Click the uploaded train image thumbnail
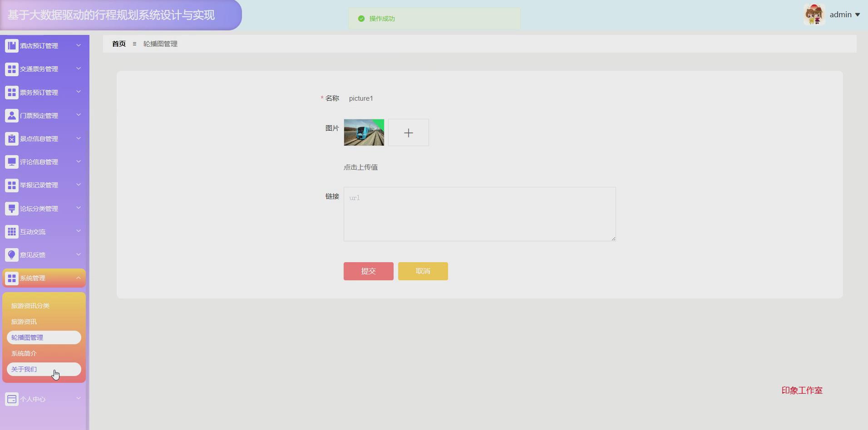 pos(364,132)
